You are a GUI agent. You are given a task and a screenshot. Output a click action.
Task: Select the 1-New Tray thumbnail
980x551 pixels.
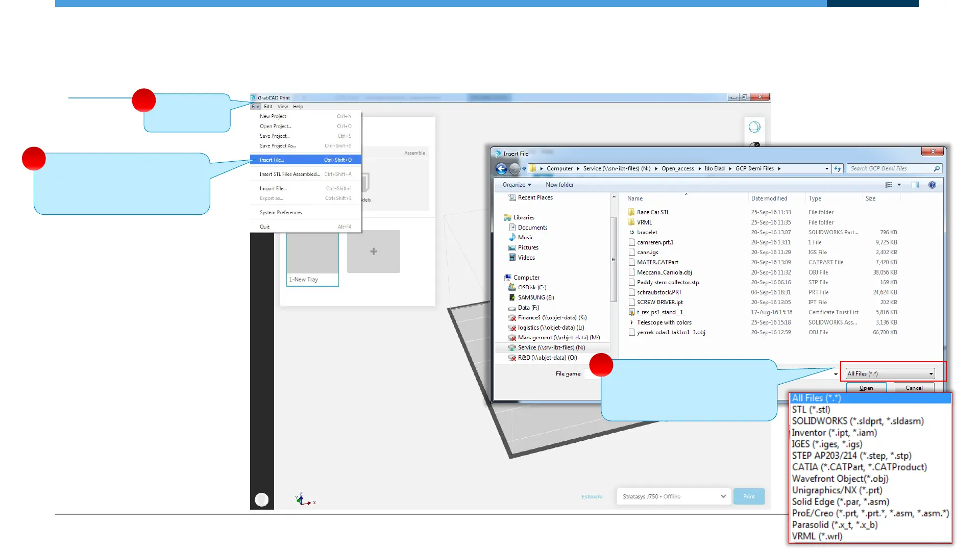(x=312, y=259)
